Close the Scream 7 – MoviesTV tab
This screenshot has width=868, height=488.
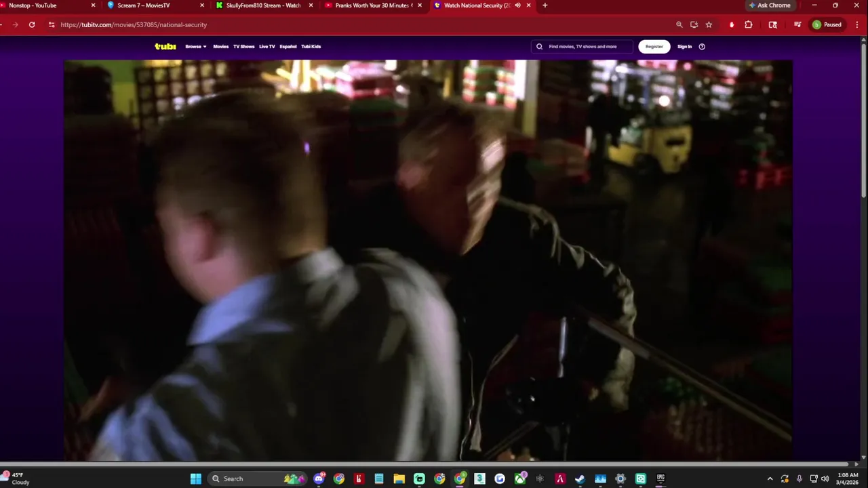click(202, 5)
